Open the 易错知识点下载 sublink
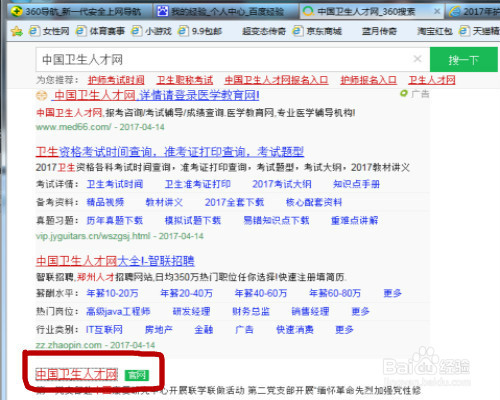Viewport: 500px width, 400px height. [276, 220]
